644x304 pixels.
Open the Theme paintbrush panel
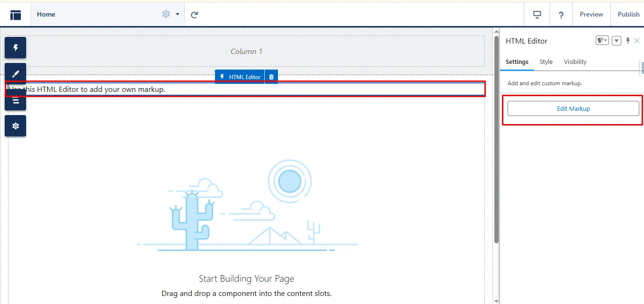15,74
